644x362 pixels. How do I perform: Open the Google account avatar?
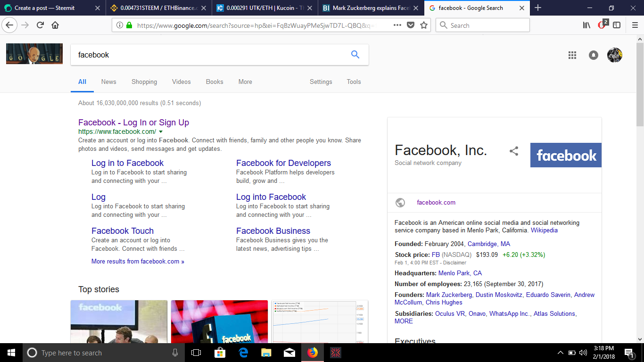615,55
